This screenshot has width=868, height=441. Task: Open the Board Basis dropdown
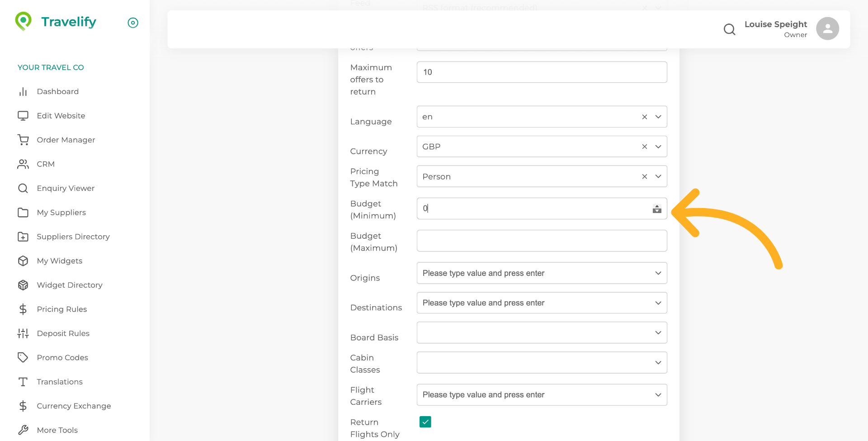pyautogui.click(x=658, y=333)
